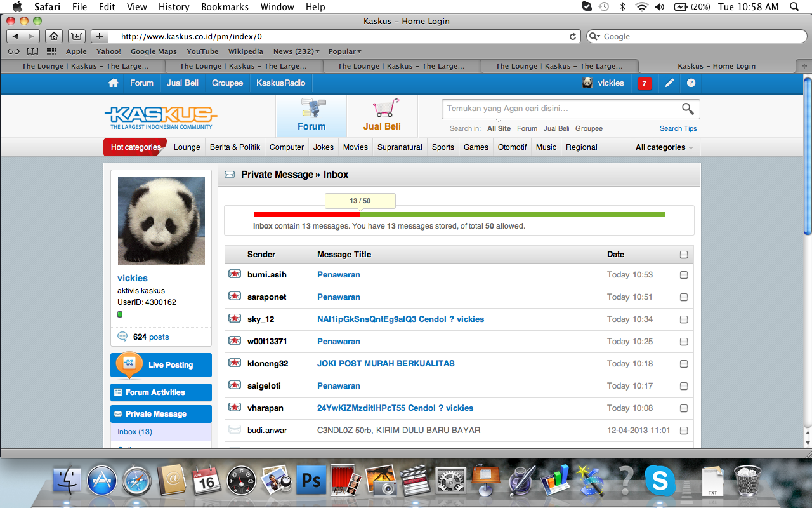Select the Berita & Politik category

[x=235, y=147]
